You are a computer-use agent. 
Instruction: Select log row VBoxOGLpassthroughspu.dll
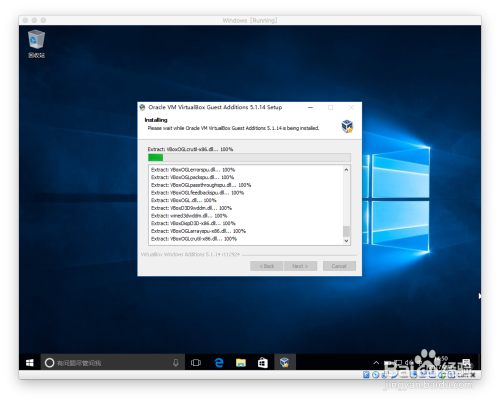pos(201,185)
